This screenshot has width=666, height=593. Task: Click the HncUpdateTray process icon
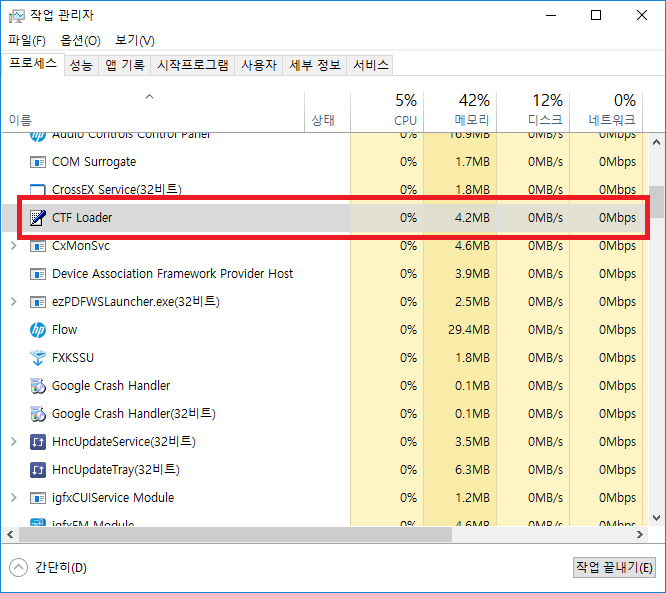tap(38, 470)
